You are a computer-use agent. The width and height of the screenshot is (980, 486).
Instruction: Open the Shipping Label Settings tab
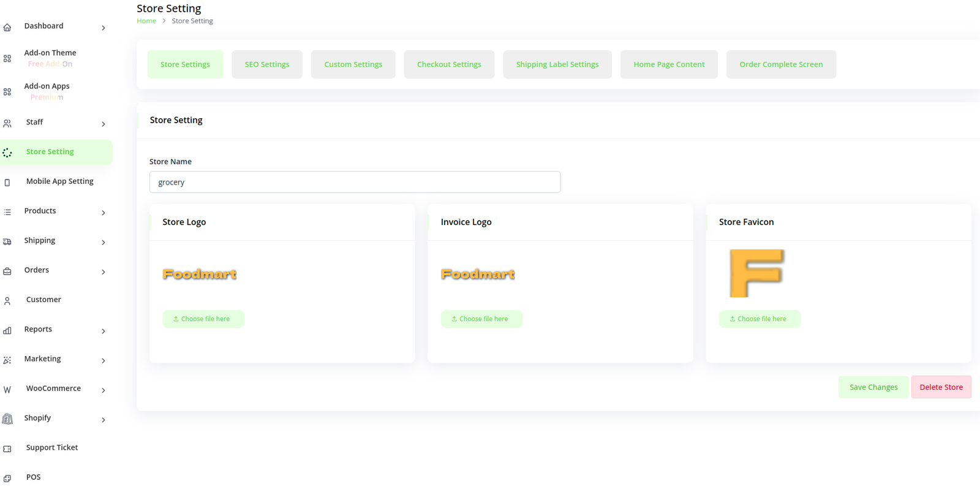coord(557,64)
